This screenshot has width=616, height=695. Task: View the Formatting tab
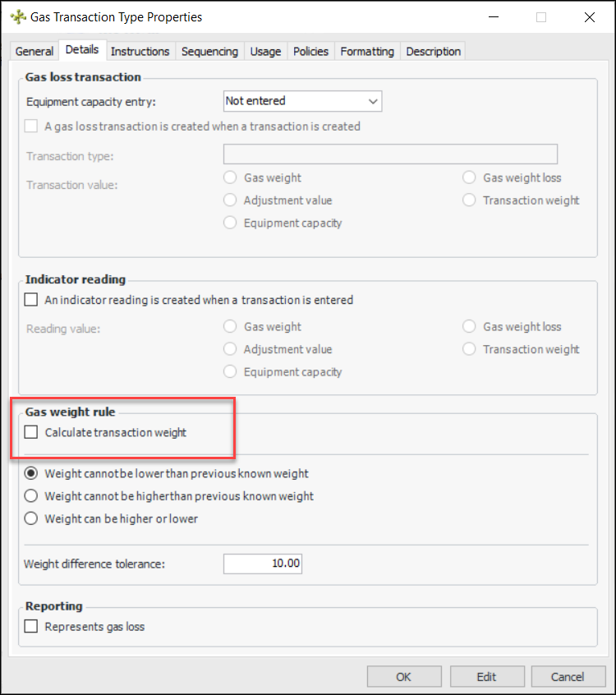point(367,51)
